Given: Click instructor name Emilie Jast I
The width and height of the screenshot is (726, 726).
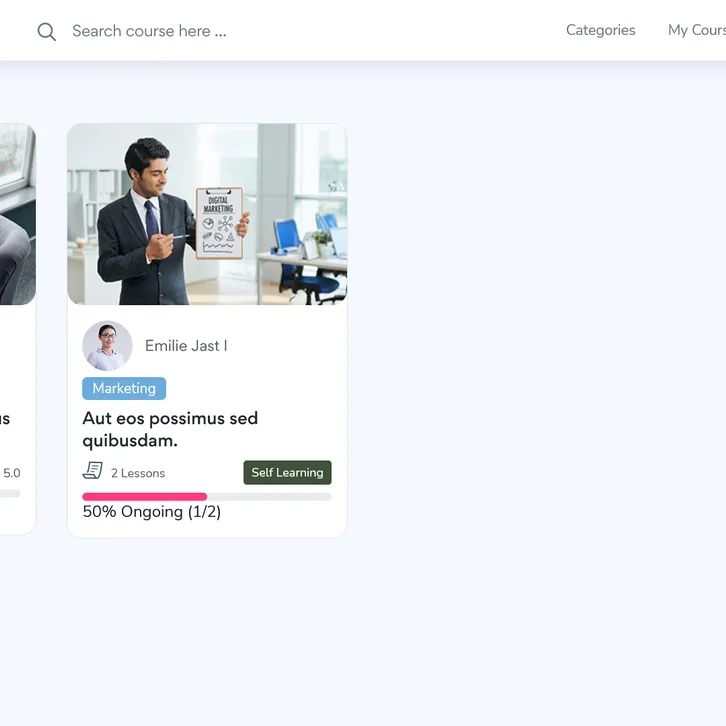Looking at the screenshot, I should [186, 346].
